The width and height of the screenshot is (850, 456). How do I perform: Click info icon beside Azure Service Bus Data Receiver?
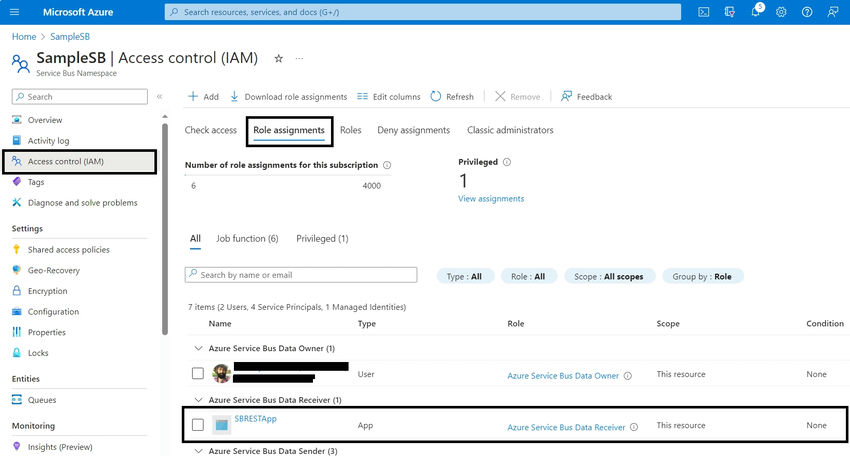point(634,427)
